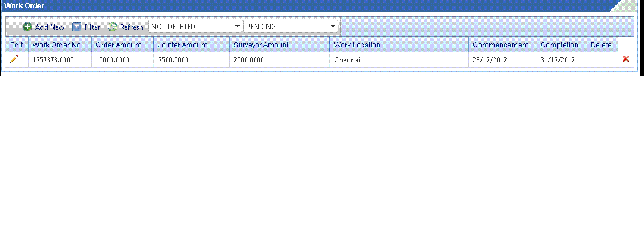The image size is (644, 228).
Task: Select the Jointer Amount cell 2500.0000
Action: [191, 59]
